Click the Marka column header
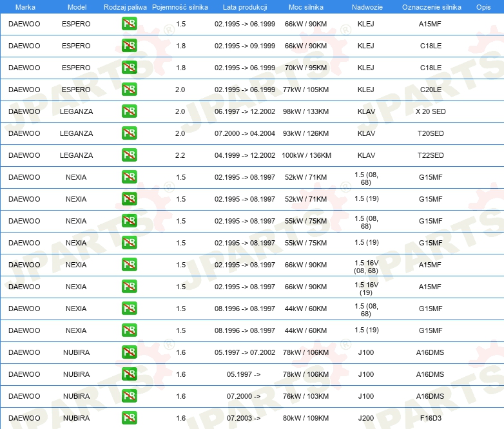 (x=25, y=7)
